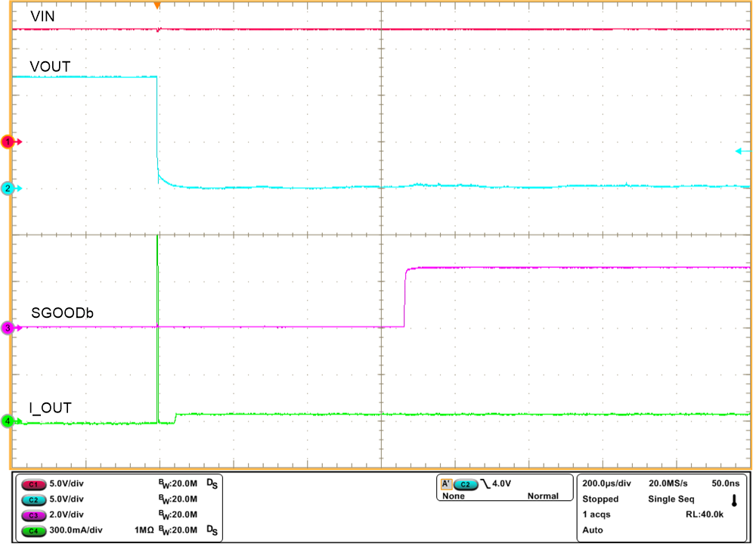Toggle the Ds filter on channel C4

click(x=212, y=530)
